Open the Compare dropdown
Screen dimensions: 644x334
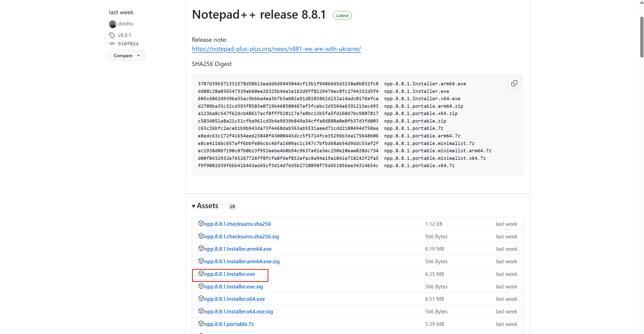coord(127,56)
